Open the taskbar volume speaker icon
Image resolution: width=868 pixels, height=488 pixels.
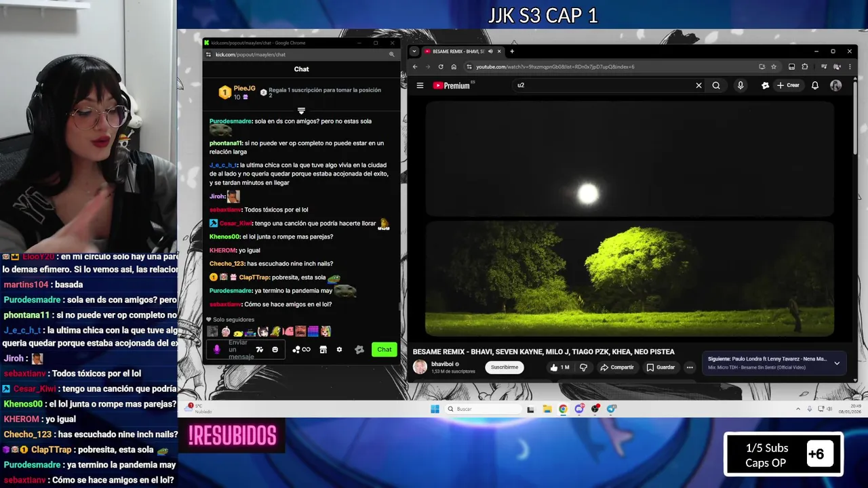pos(830,409)
